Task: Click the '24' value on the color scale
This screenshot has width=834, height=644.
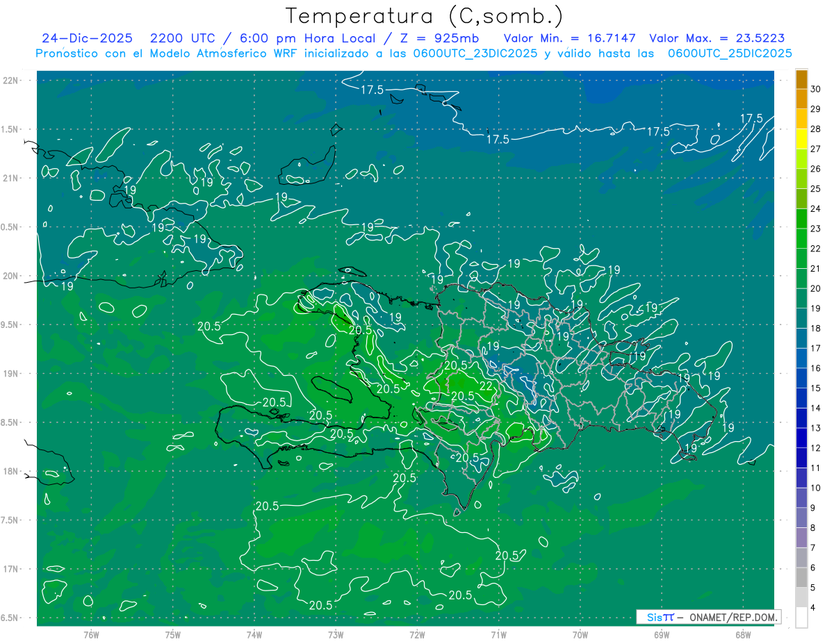Action: pos(816,208)
